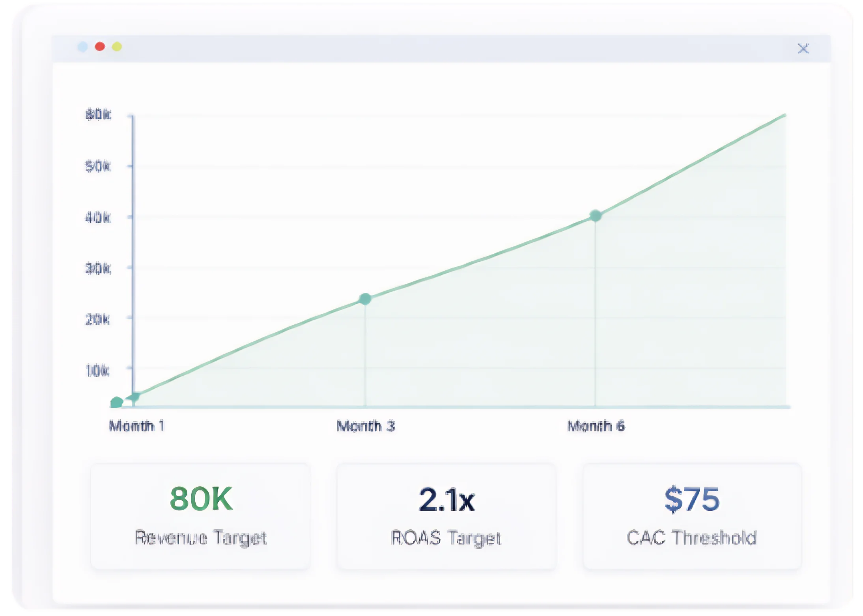Click the 30k y-axis label
863x616 pixels.
click(98, 269)
